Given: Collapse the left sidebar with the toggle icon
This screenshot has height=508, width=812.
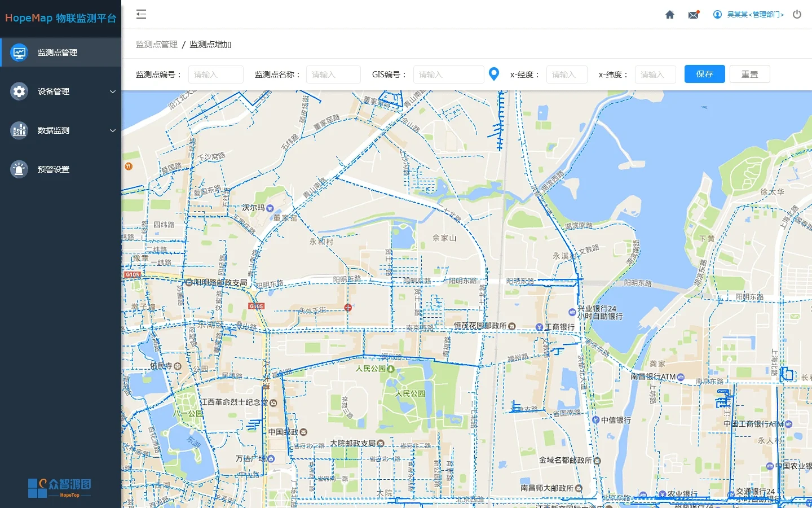Looking at the screenshot, I should 141,14.
